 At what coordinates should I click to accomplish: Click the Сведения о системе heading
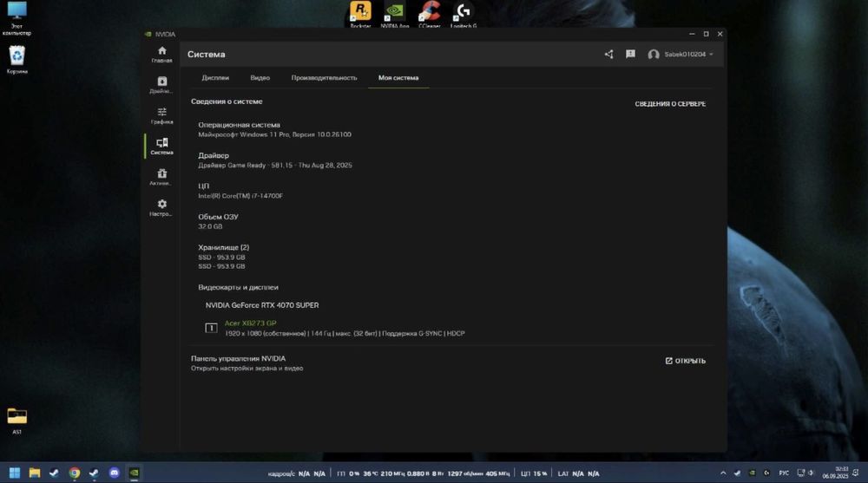227,101
